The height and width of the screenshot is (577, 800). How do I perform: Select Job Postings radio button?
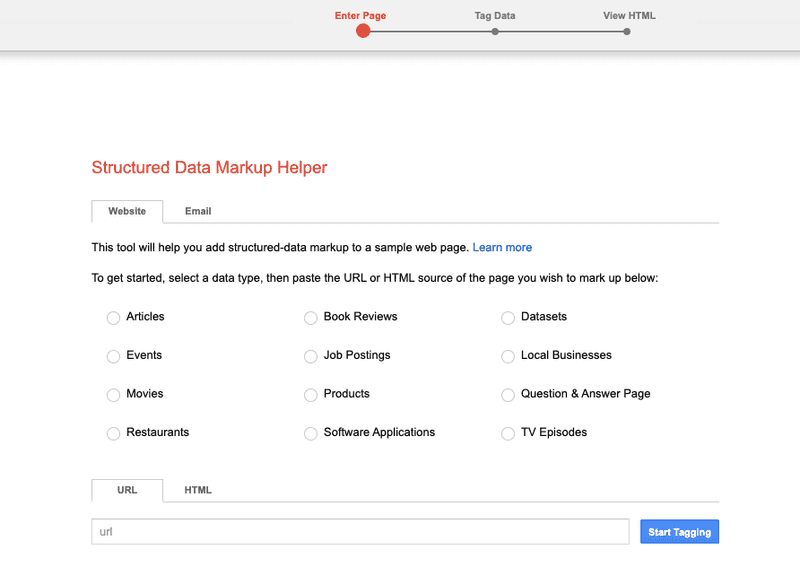point(311,356)
